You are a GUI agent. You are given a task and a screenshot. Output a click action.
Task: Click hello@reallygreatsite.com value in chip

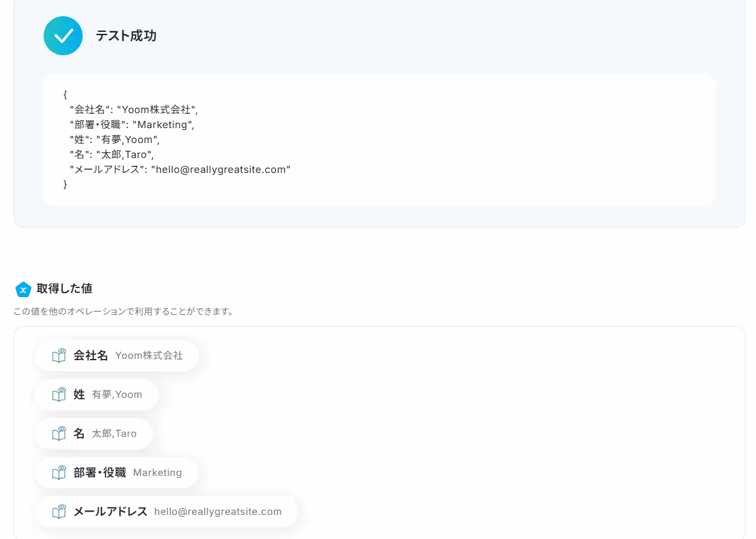pyautogui.click(x=218, y=512)
